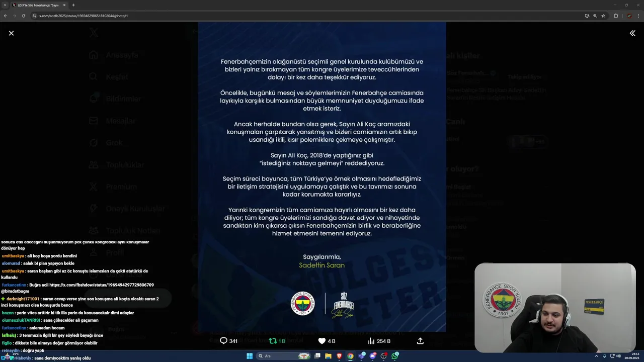
Task: View post analytics showing 254 B
Action: pos(379,341)
